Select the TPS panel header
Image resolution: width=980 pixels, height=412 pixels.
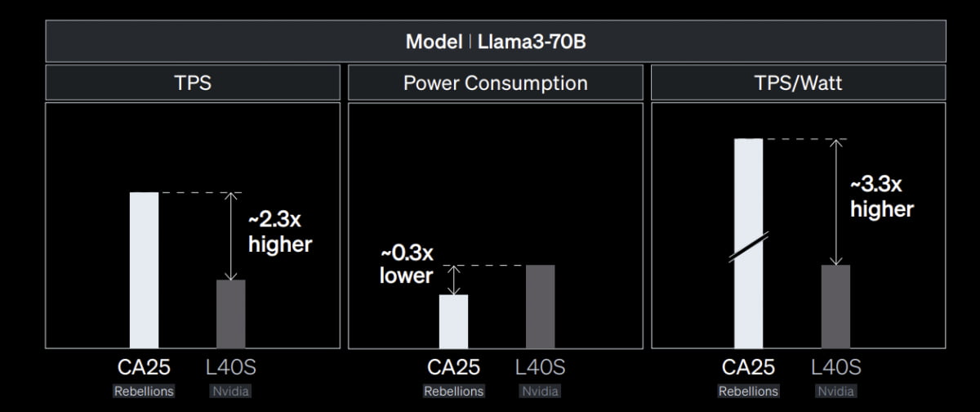193,83
